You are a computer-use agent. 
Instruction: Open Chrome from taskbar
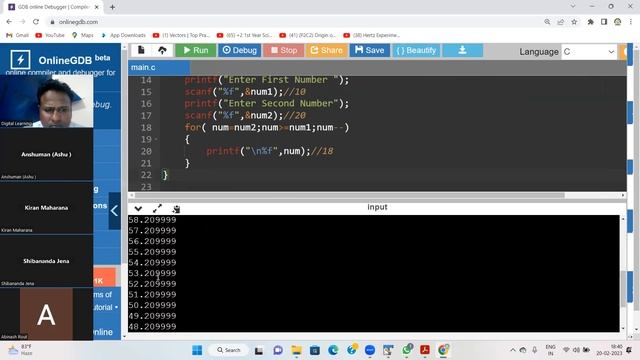[x=443, y=350]
